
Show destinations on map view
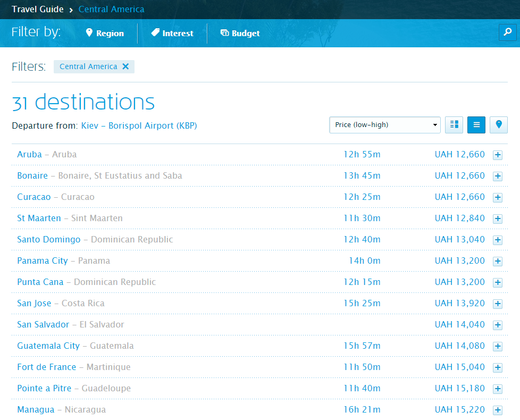tap(498, 124)
